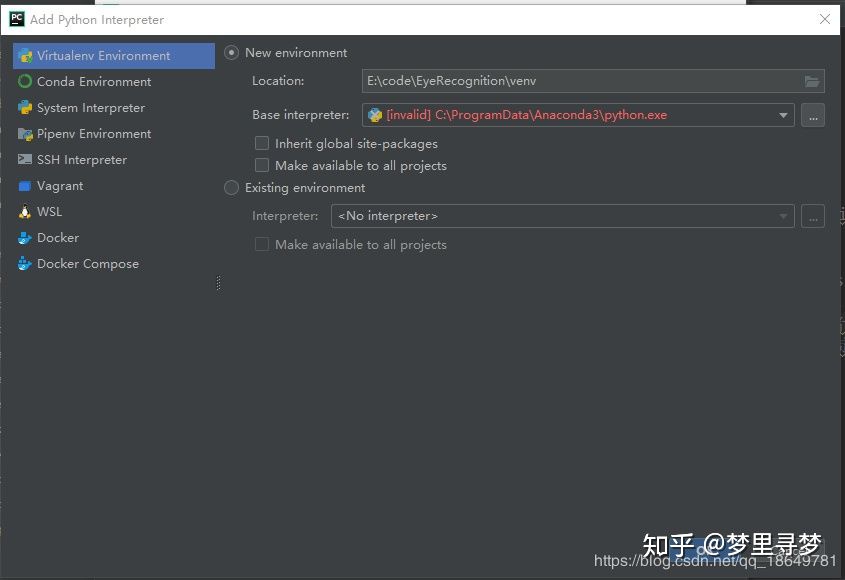
Task: Browse existing interpreter with ellipsis button
Action: click(x=813, y=216)
